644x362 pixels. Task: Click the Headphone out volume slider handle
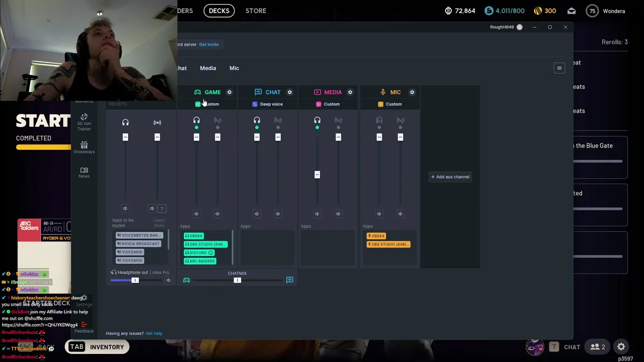coord(135,280)
